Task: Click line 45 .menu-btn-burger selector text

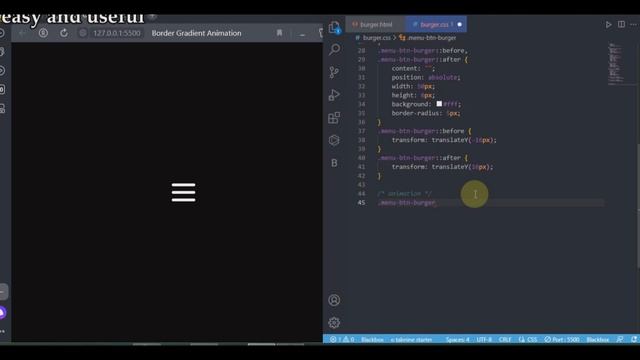Action: tap(407, 202)
